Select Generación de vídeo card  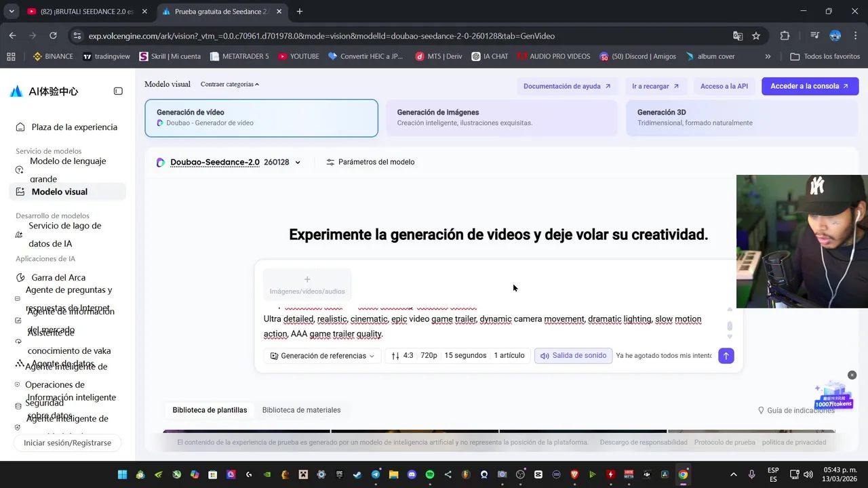coord(261,118)
